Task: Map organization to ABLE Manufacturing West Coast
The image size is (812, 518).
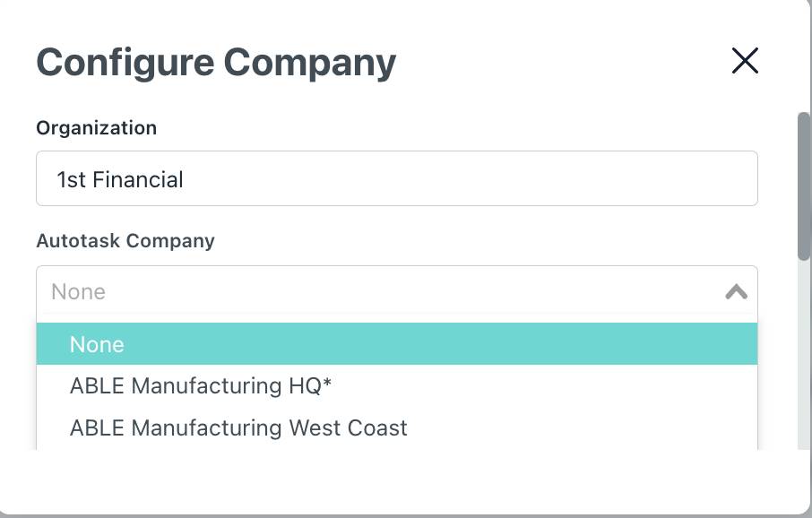Action: [238, 427]
